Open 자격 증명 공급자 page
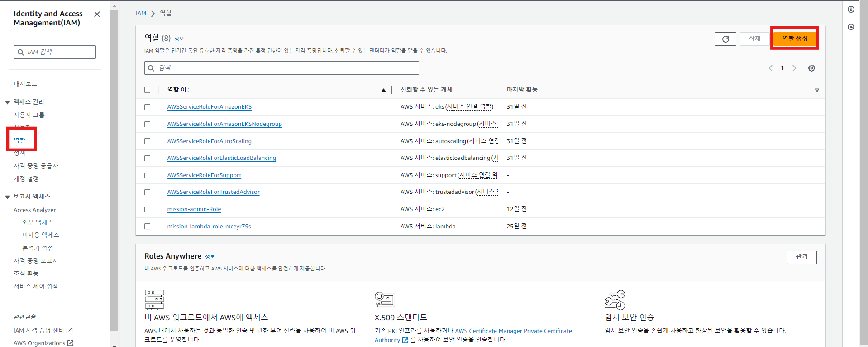Viewport: 868px width, 347px height. (x=36, y=166)
